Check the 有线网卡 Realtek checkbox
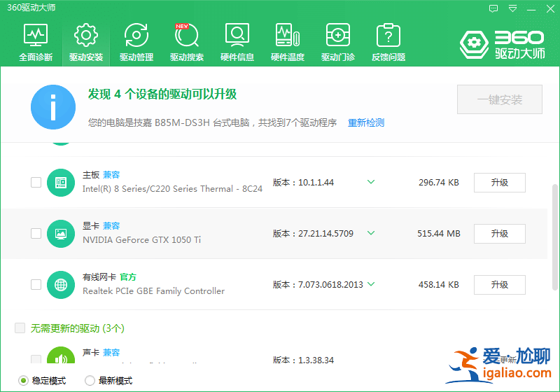Screen dimensions: 560x392 click(36, 284)
